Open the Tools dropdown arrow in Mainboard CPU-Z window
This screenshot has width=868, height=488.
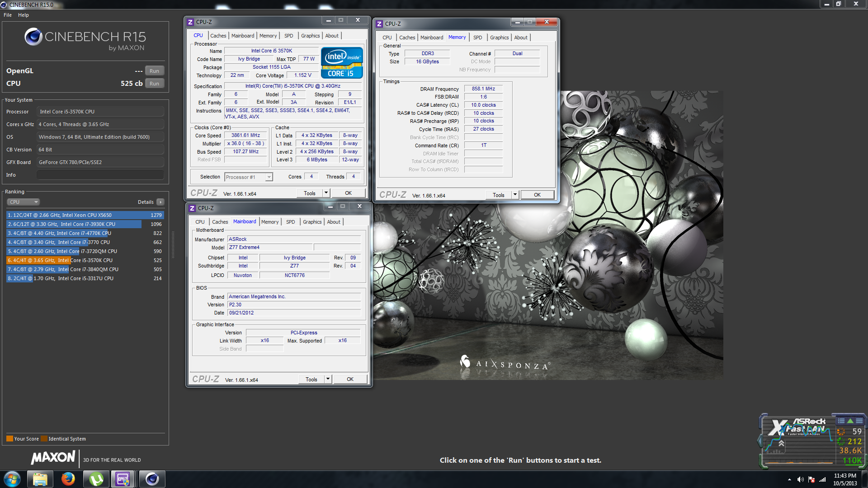point(328,379)
